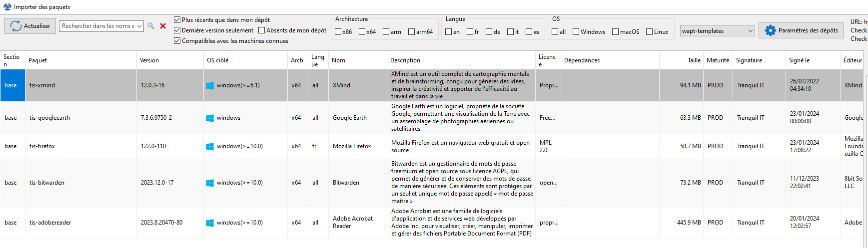Click the Windows logo in tis-googleearth row

(210, 118)
